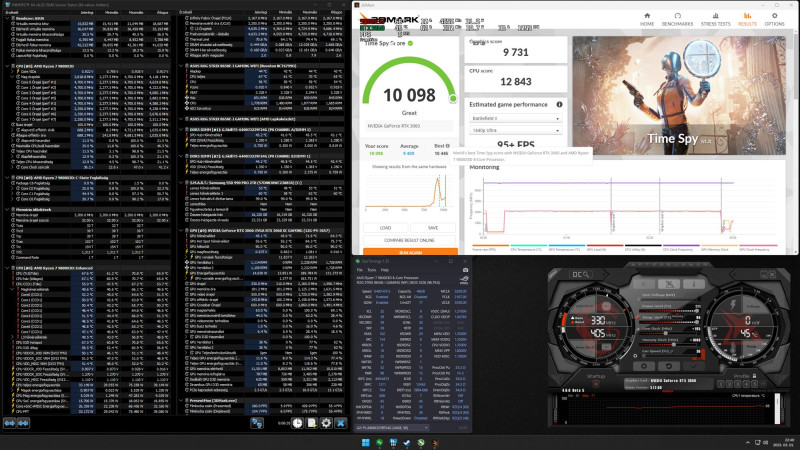Open 1440p Ultra resolution dropdown
Screen dimensions: 800x450
[515, 130]
